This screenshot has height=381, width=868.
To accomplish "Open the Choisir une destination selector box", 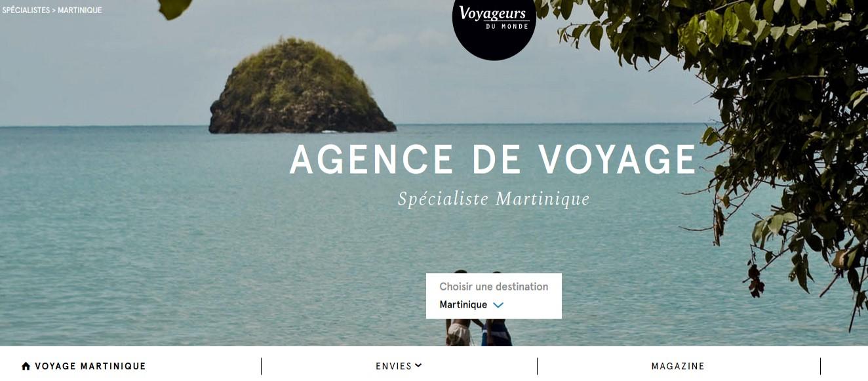I will 494,296.
